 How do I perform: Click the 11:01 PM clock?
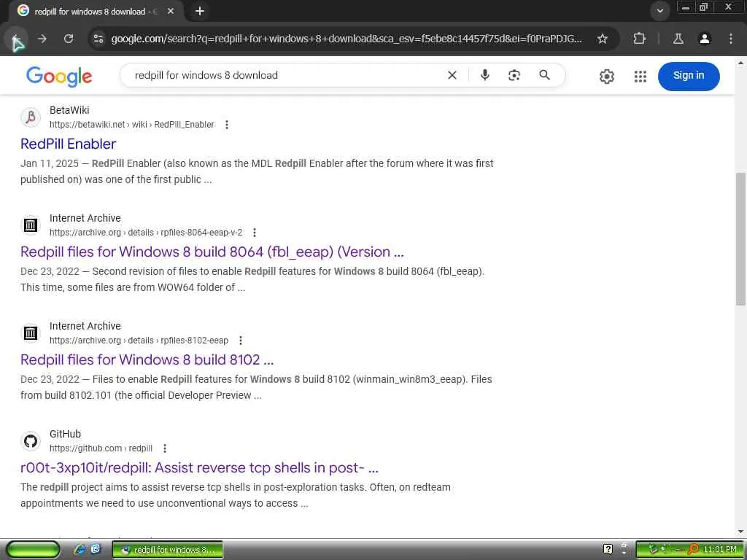tap(719, 550)
